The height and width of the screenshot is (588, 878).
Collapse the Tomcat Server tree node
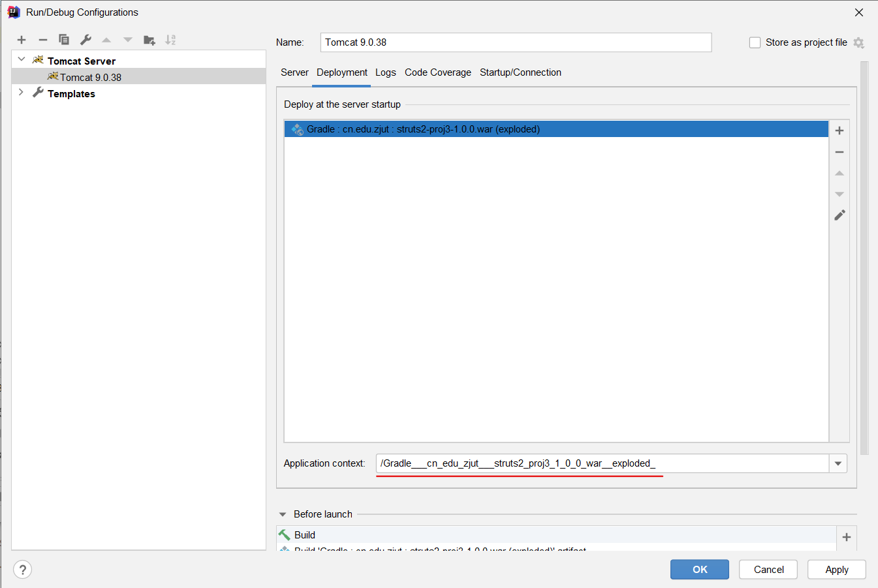tap(22, 59)
